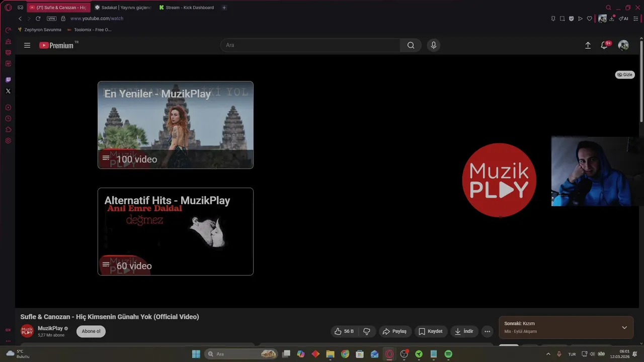Click the YouTube search box
The image size is (644, 362).
point(310,45)
